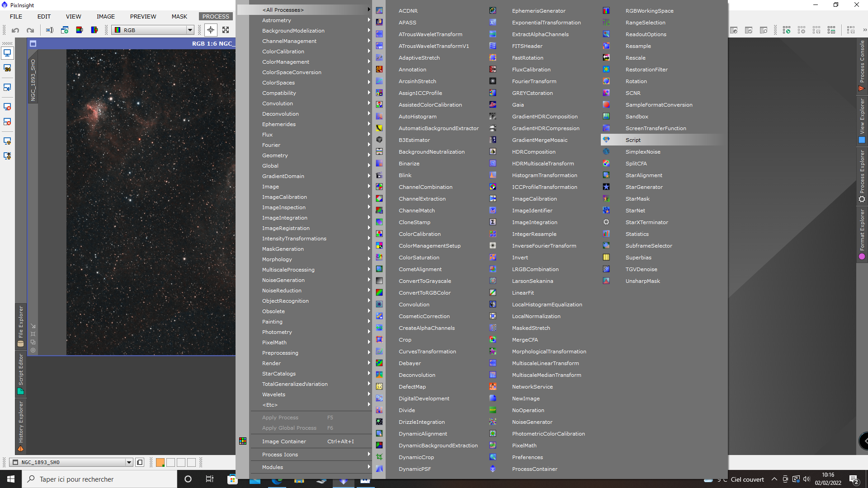Choose DynamicBackgroundExtraction from the list
868x488 pixels.
click(x=438, y=446)
